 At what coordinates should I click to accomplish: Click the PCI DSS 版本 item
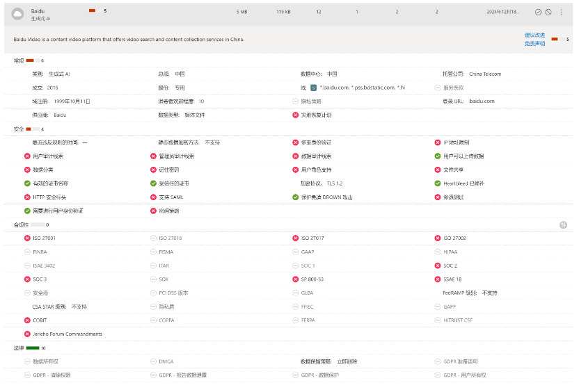(173, 293)
